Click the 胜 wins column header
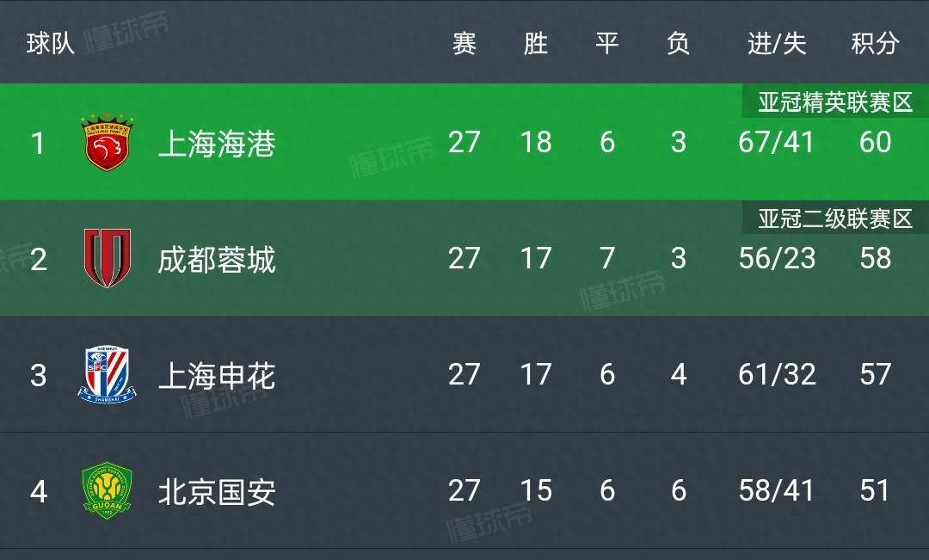The image size is (929, 560). (x=536, y=43)
